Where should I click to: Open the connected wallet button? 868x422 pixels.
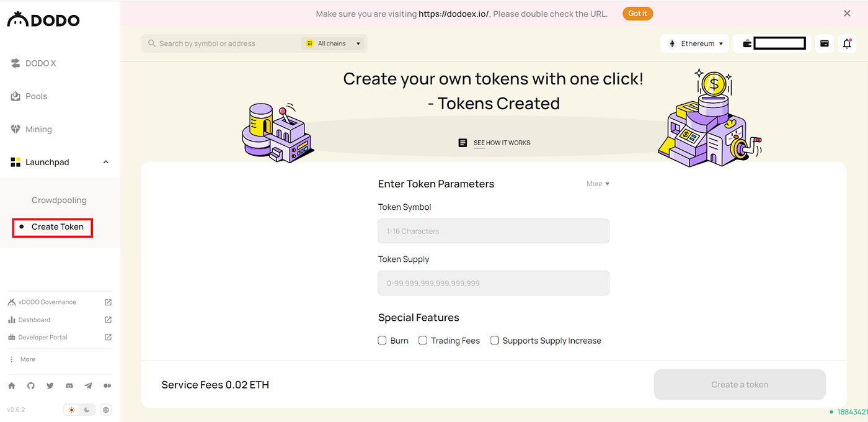point(772,43)
